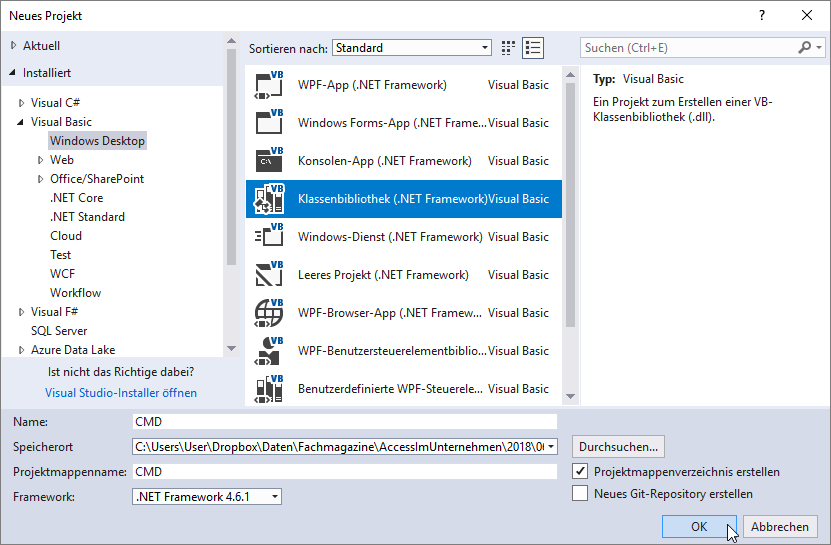Click the Windows-Dienst template icon

coord(269,236)
